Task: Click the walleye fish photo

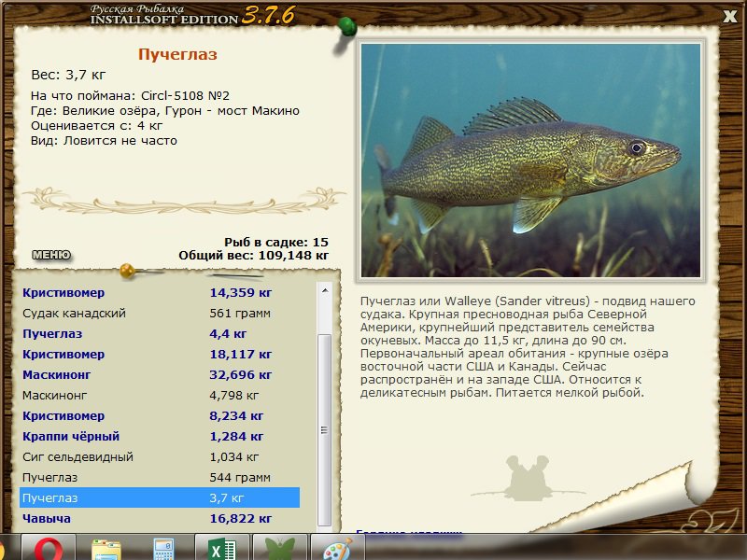Action: [x=530, y=161]
